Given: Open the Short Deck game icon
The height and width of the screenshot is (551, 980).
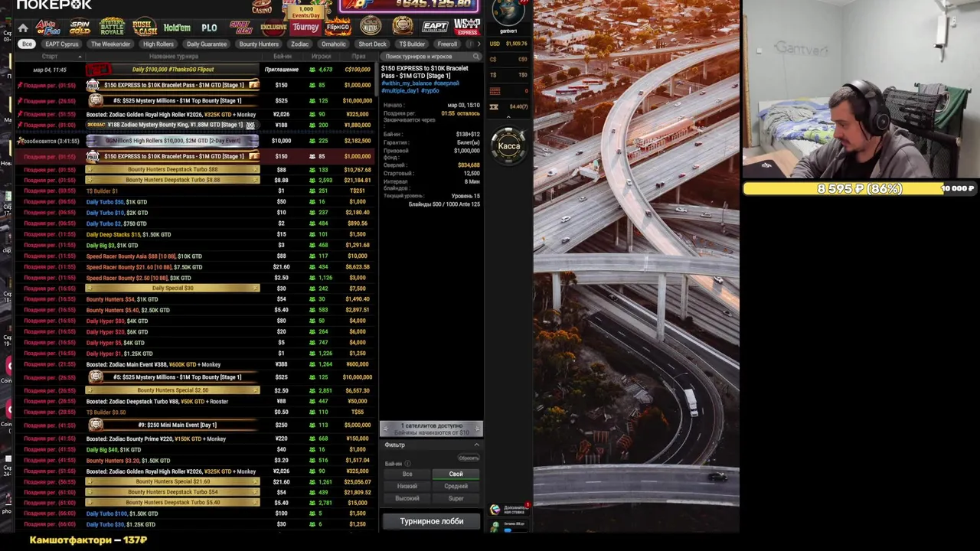Looking at the screenshot, I should (243, 27).
